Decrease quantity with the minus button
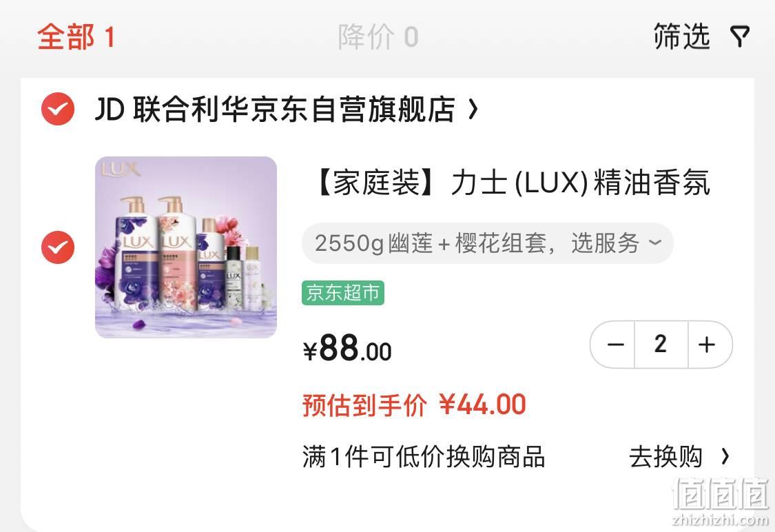The width and height of the screenshot is (775, 532). pos(615,345)
